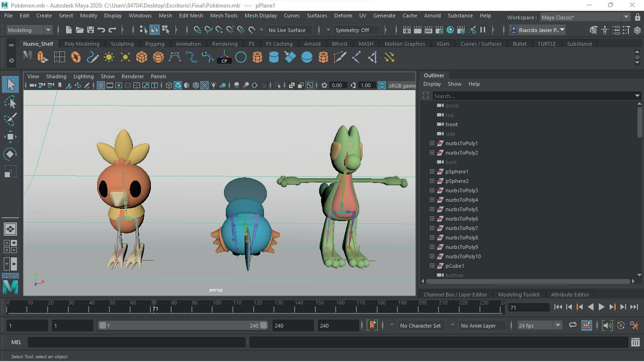Jump to the start of playback range
This screenshot has height=362, width=644.
tap(558, 307)
